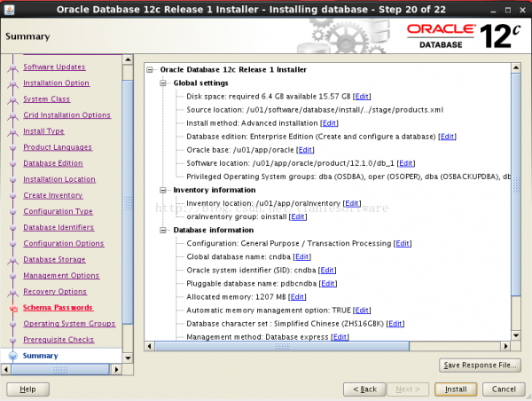Go to Database Identifiers step
Image resolution: width=532 pixels, height=401 pixels.
pos(59,227)
